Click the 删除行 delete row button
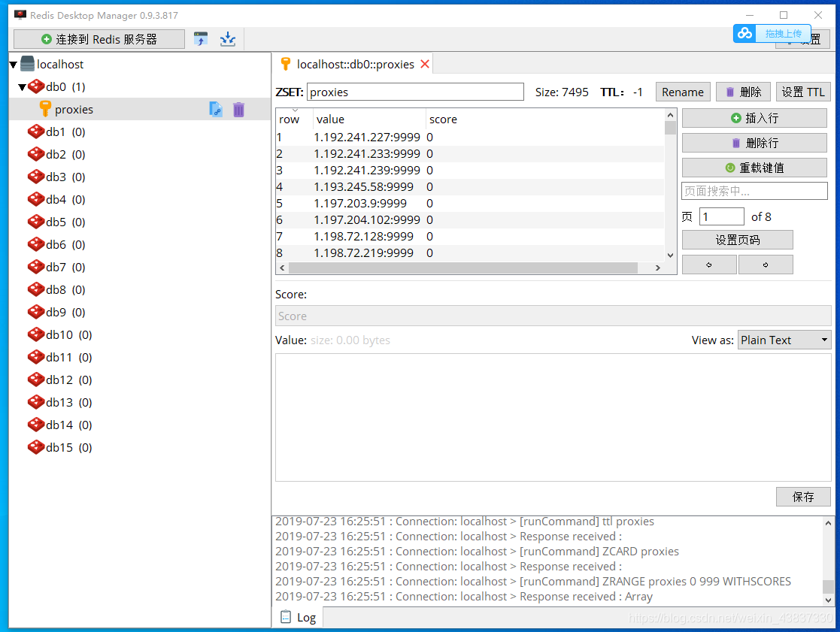840x632 pixels. click(x=754, y=143)
